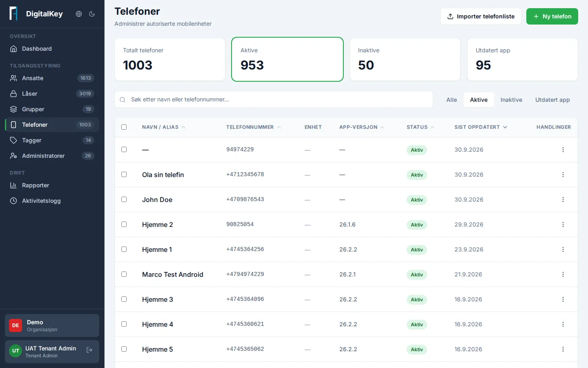Sort by App-versjon column
This screenshot has height=368, width=588.
[x=362, y=127]
